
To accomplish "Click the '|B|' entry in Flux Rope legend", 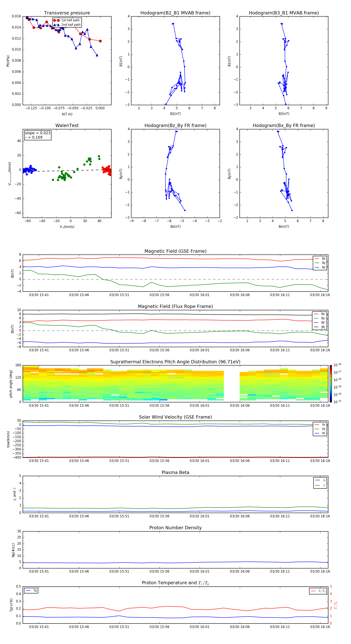I will pyautogui.click(x=320, y=327).
